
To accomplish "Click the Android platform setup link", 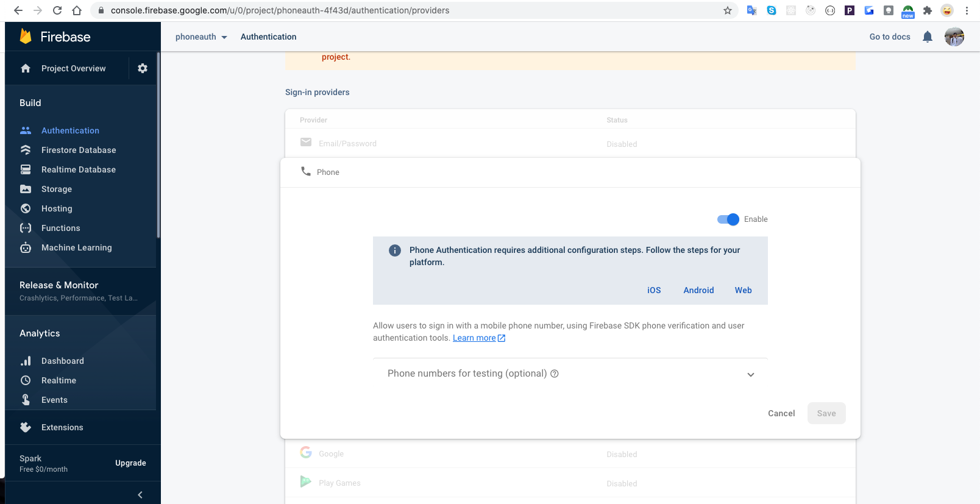I will pos(698,290).
